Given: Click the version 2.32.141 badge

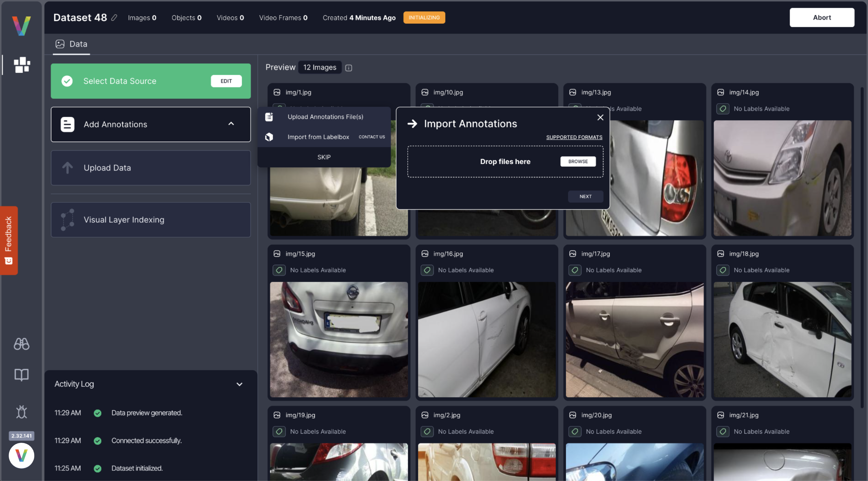Looking at the screenshot, I should pos(22,435).
